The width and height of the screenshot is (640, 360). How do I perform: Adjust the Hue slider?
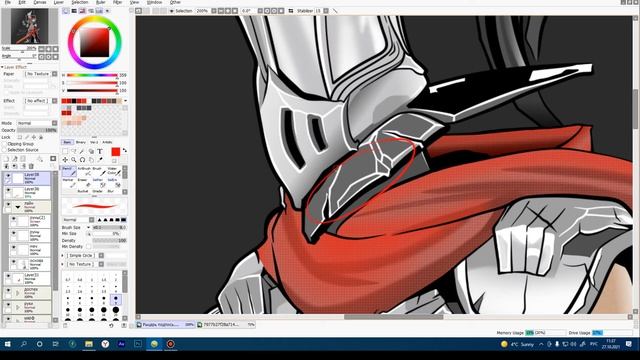pos(92,75)
